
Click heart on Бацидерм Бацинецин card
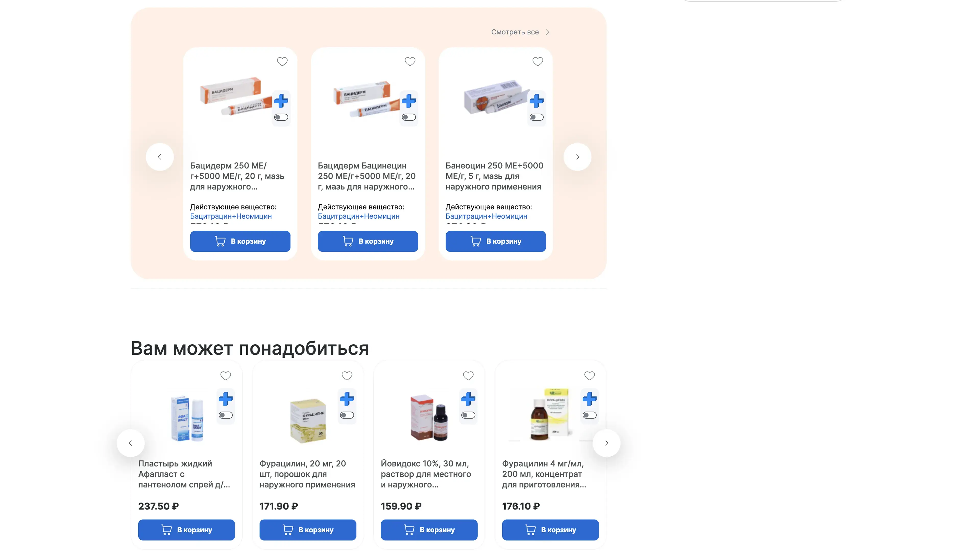[410, 61]
